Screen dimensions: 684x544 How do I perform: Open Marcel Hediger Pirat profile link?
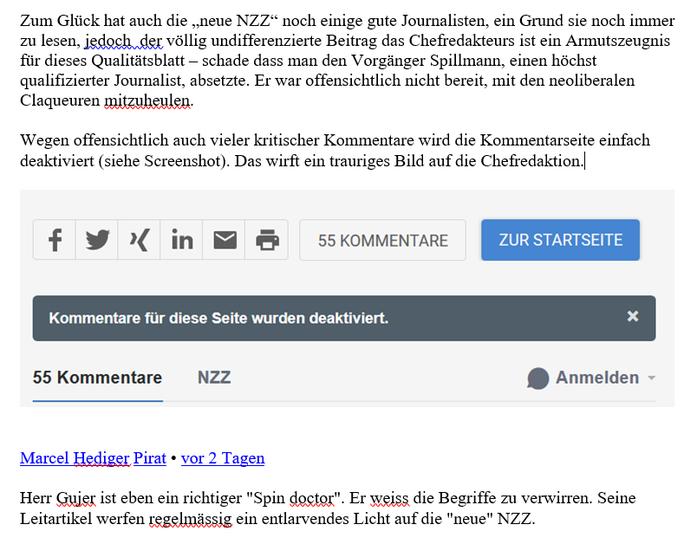(93, 458)
